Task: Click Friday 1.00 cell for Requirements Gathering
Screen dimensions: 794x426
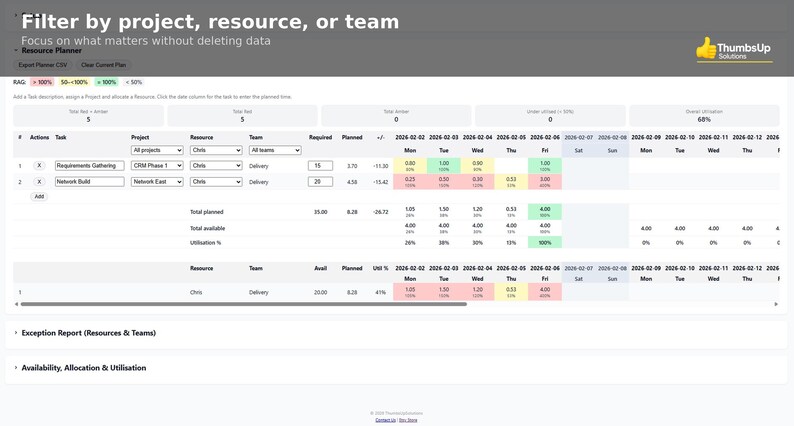Action: click(545, 166)
